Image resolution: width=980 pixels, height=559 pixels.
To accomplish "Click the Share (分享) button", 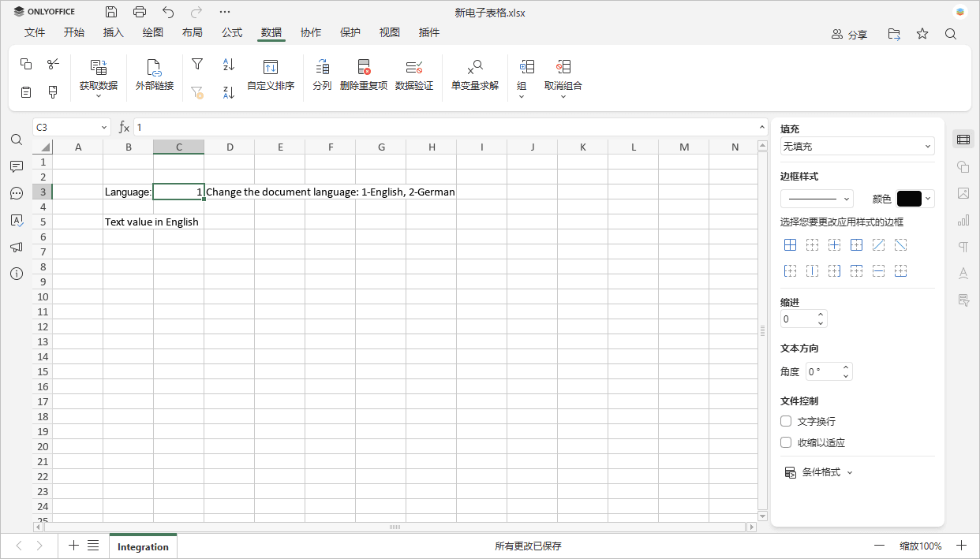I will [x=850, y=34].
